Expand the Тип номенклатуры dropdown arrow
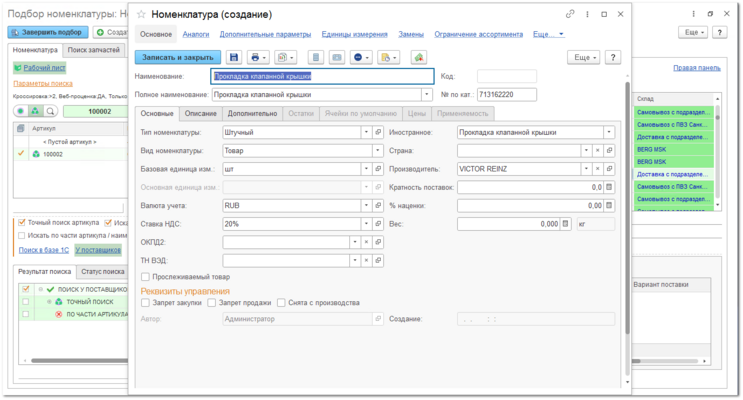 coord(366,132)
